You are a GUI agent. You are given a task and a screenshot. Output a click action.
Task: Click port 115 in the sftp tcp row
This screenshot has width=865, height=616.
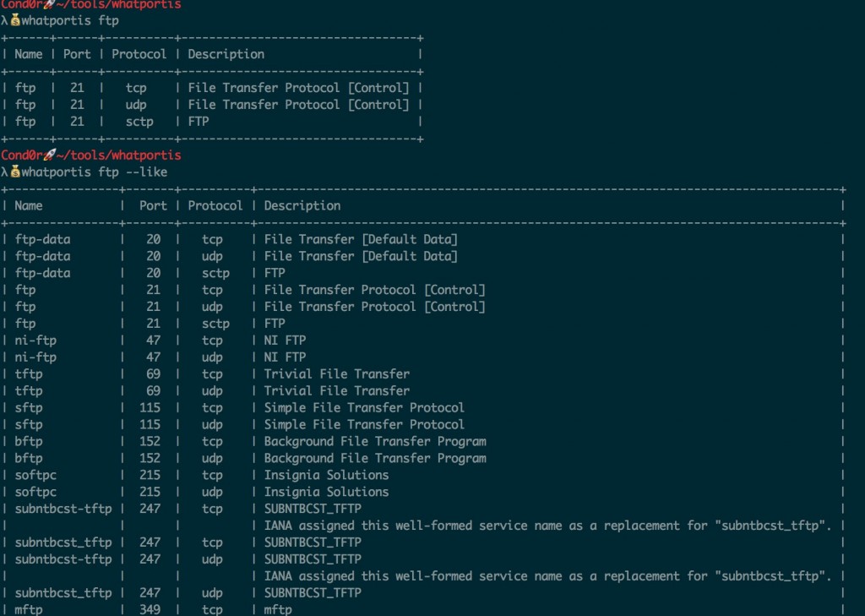click(150, 408)
